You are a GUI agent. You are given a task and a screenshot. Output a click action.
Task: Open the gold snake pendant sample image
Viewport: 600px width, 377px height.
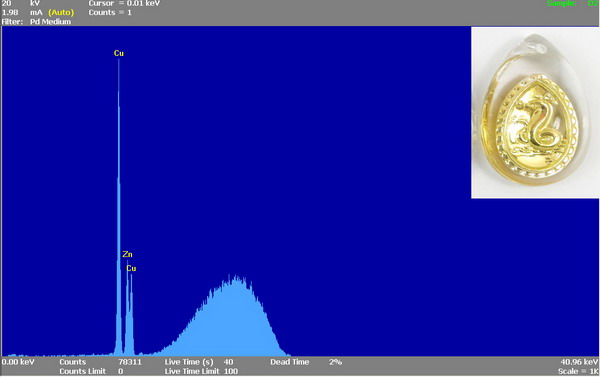coord(535,113)
